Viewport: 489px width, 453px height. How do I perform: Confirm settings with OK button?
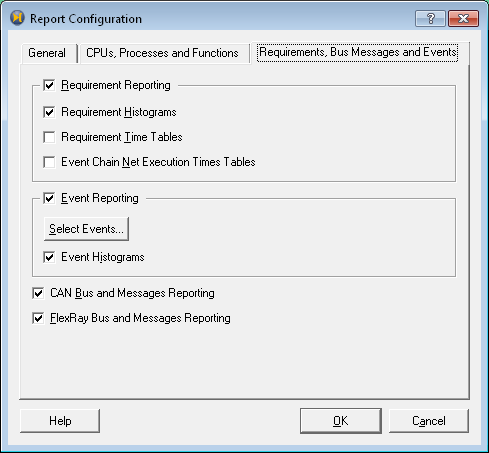[x=341, y=421]
